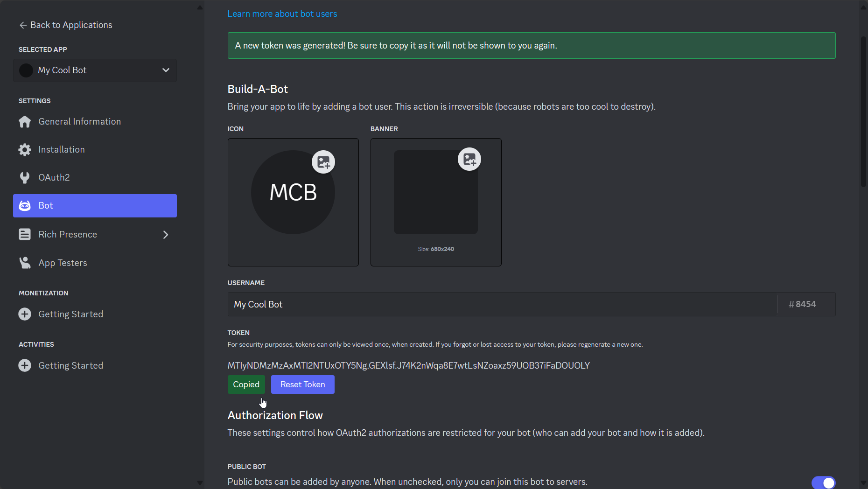Click the green Copied token button
The height and width of the screenshot is (489, 868).
click(x=246, y=384)
